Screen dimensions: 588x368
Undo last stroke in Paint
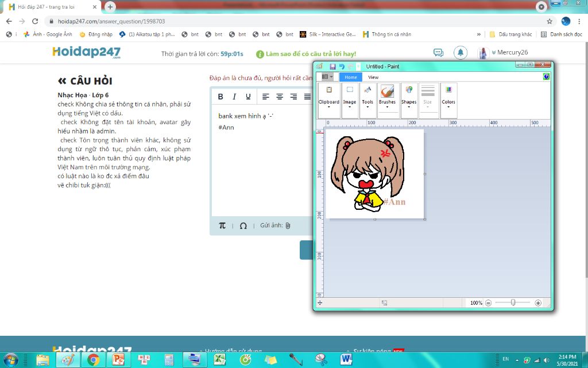pos(342,67)
